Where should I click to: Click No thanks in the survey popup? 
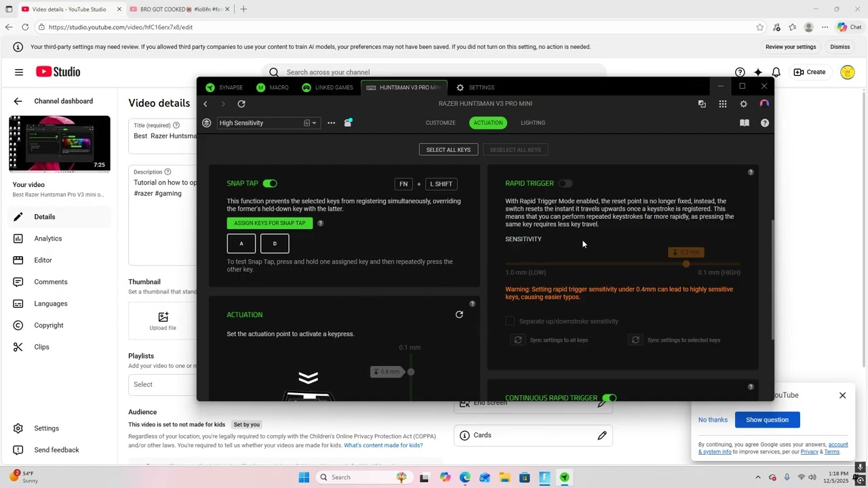tap(713, 420)
